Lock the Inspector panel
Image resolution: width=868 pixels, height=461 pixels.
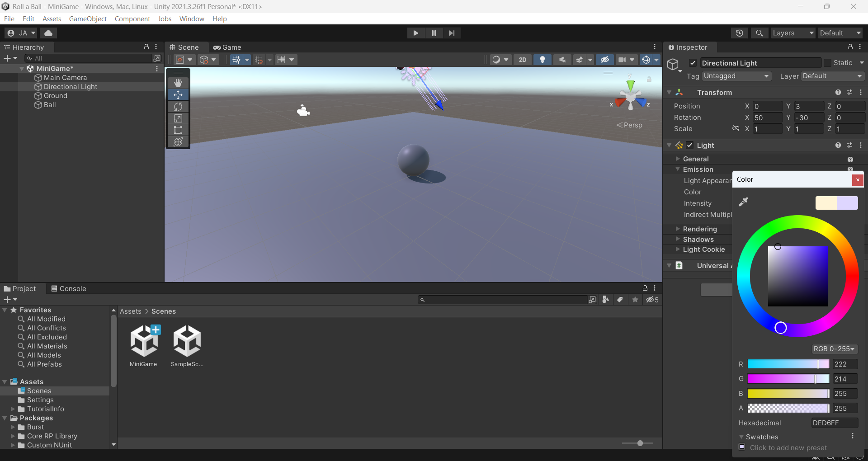(x=850, y=47)
